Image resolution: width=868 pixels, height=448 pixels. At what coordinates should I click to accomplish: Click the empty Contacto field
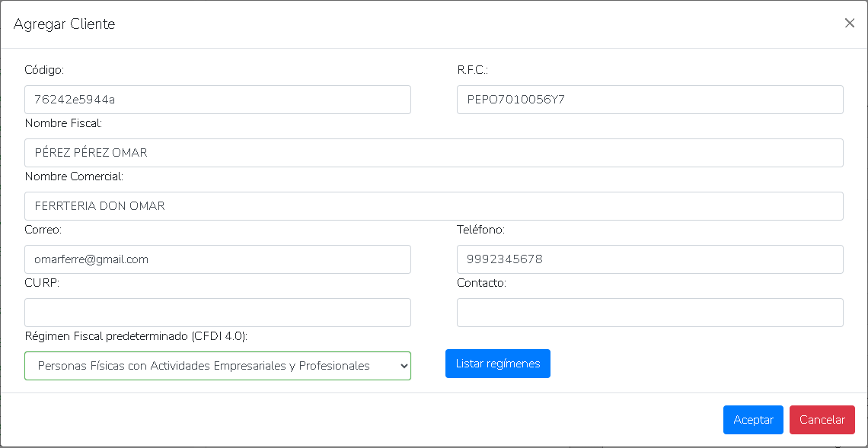[x=649, y=313]
